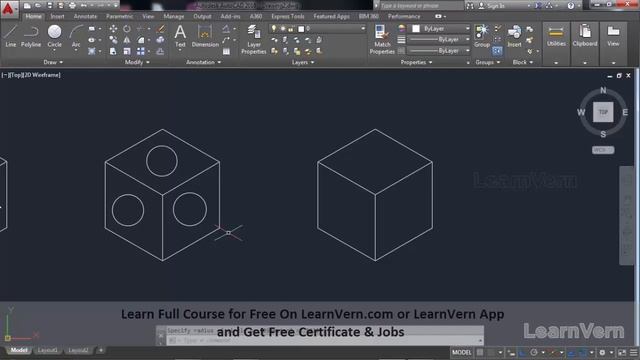Select the Dimension tool
This screenshot has width=640, height=360.
(x=205, y=36)
